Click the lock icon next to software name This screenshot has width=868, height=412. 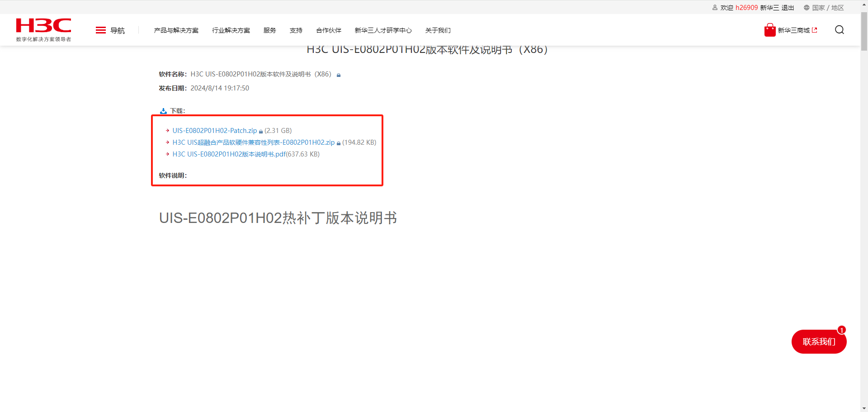(339, 75)
